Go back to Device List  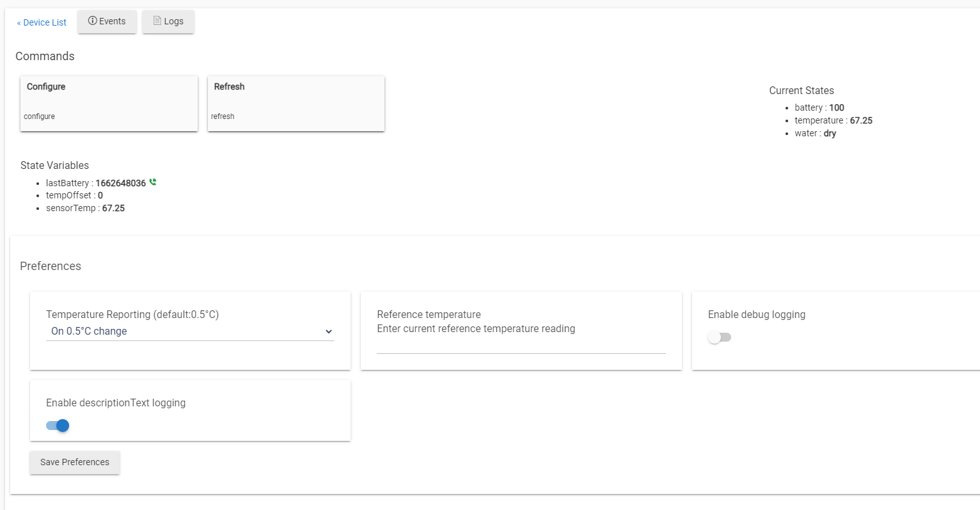pos(42,22)
